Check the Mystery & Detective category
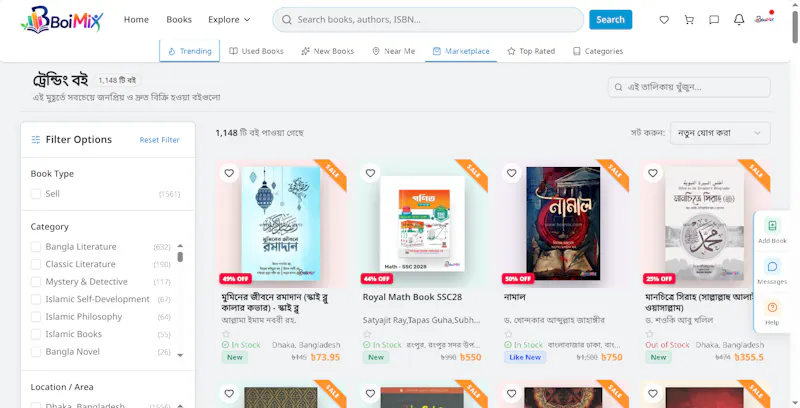 [36, 282]
